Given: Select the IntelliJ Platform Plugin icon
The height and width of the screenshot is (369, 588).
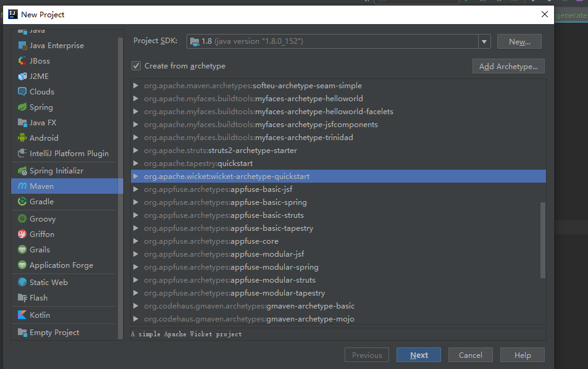Looking at the screenshot, I should pyautogui.click(x=22, y=153).
